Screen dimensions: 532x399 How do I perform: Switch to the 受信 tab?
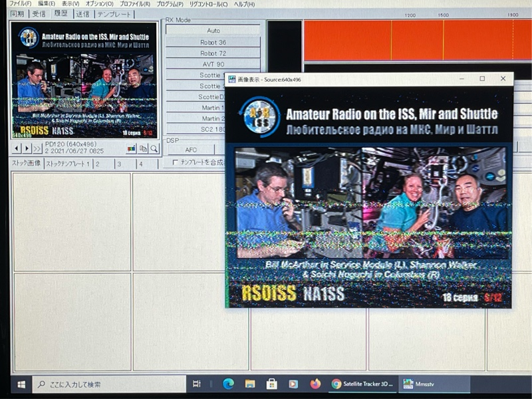[39, 14]
